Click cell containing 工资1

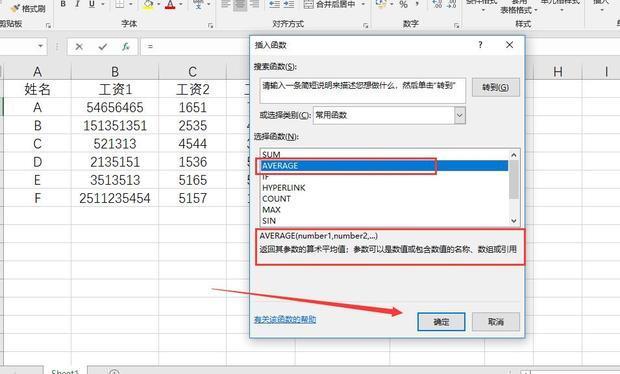click(x=115, y=89)
